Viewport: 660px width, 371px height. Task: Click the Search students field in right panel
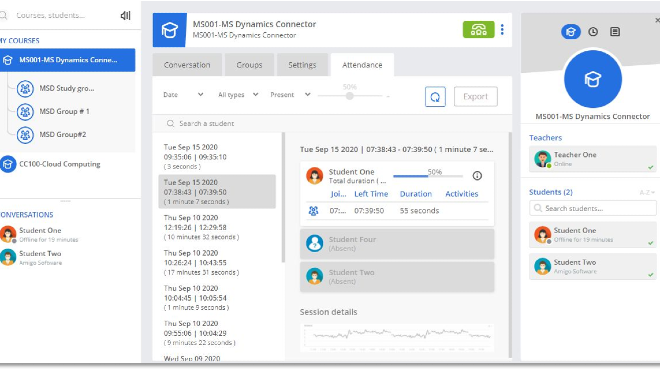pos(593,208)
